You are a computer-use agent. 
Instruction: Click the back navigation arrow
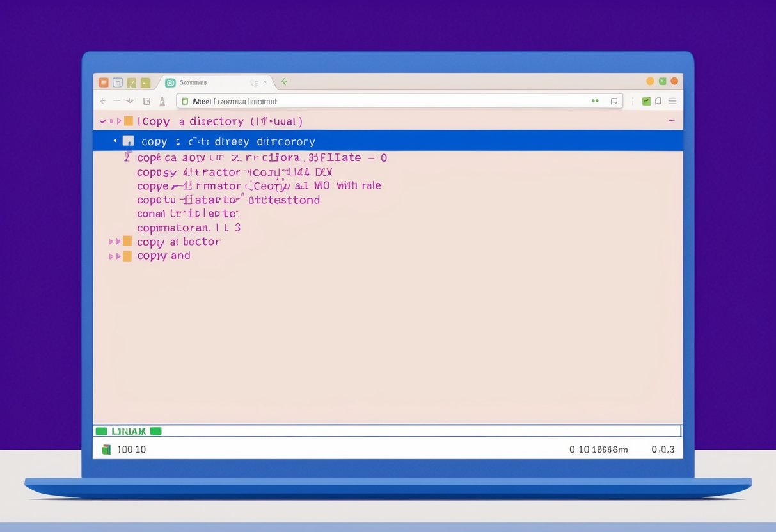(102, 100)
